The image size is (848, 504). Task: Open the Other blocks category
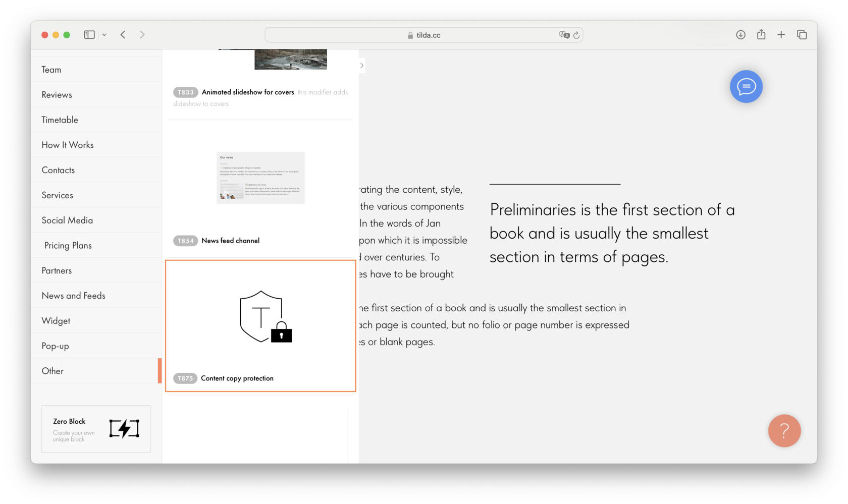coord(52,371)
